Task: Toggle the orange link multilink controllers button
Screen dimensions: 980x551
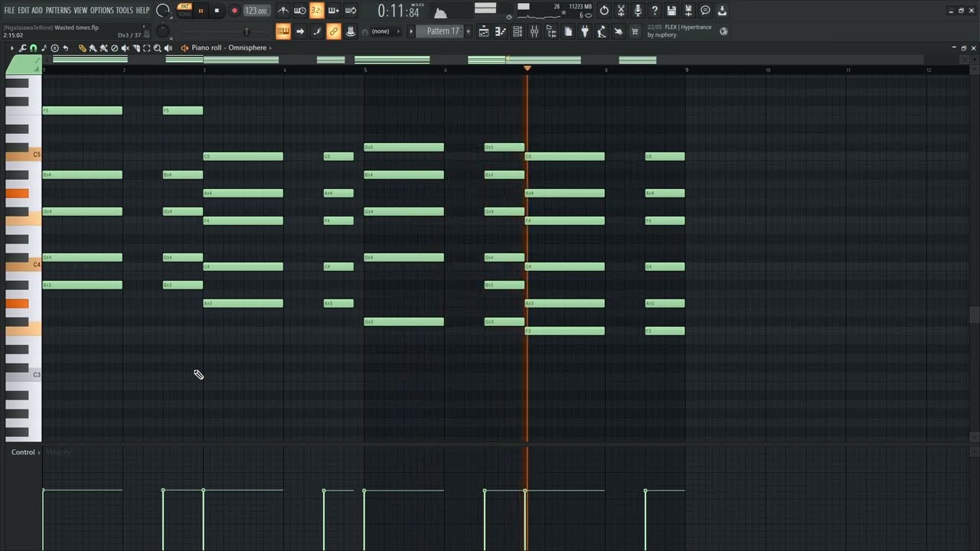Action: [333, 31]
